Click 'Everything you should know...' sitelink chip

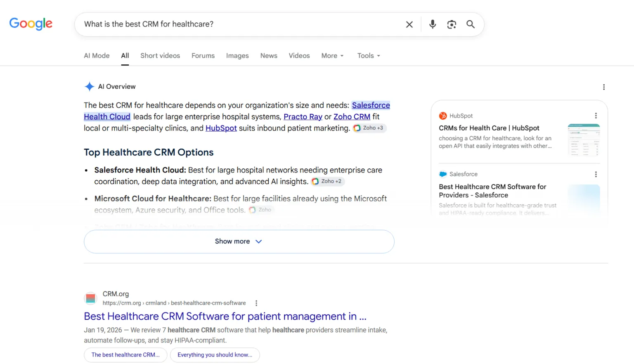215,355
